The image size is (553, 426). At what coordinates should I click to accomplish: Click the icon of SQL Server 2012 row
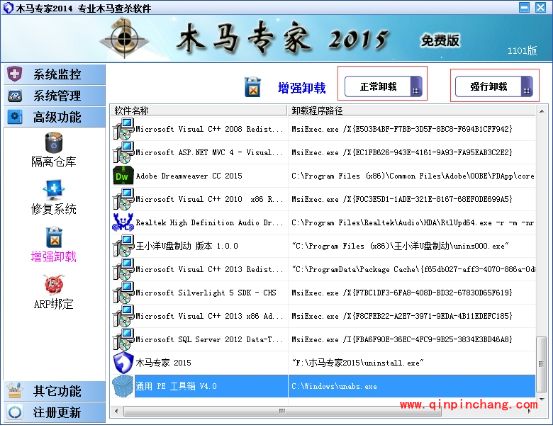point(123,339)
